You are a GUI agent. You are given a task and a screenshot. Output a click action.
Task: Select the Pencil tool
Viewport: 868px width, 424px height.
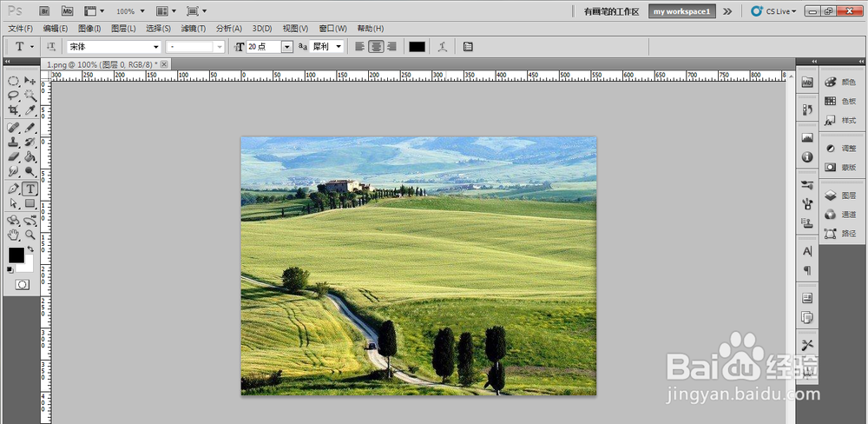30,128
